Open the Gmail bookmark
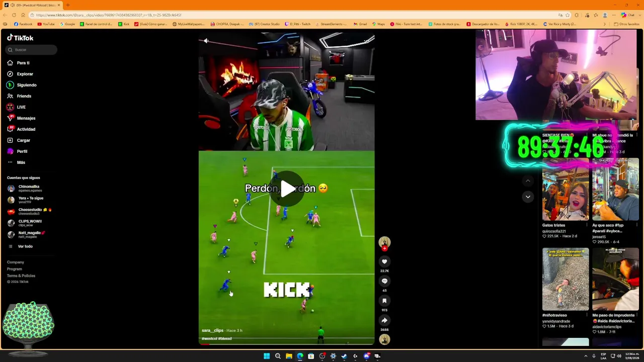 point(360,24)
